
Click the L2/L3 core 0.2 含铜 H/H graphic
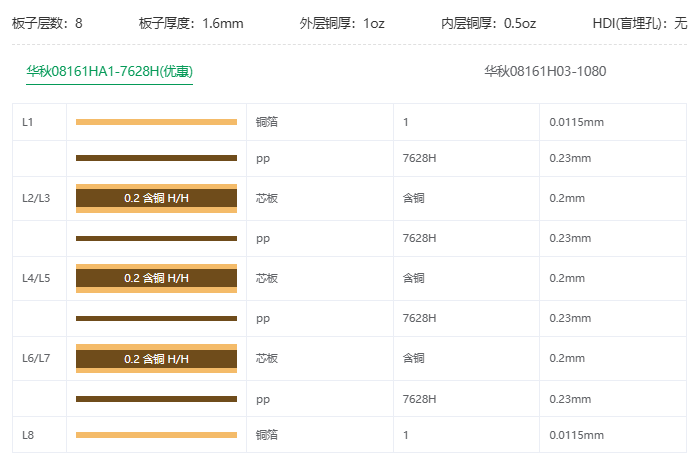click(x=156, y=198)
